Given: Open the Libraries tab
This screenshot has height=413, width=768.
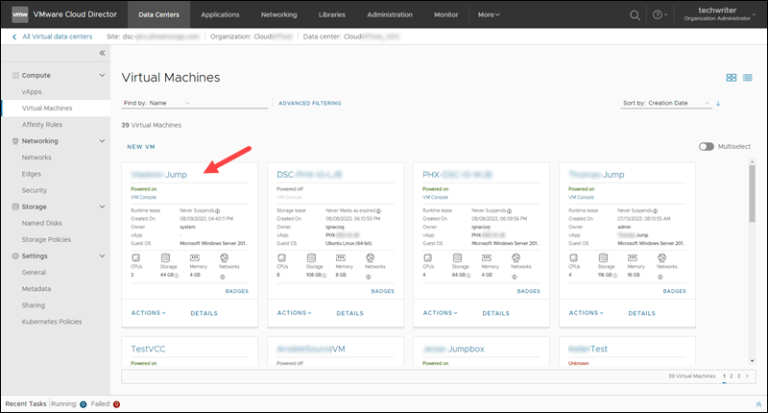Looking at the screenshot, I should (x=332, y=15).
